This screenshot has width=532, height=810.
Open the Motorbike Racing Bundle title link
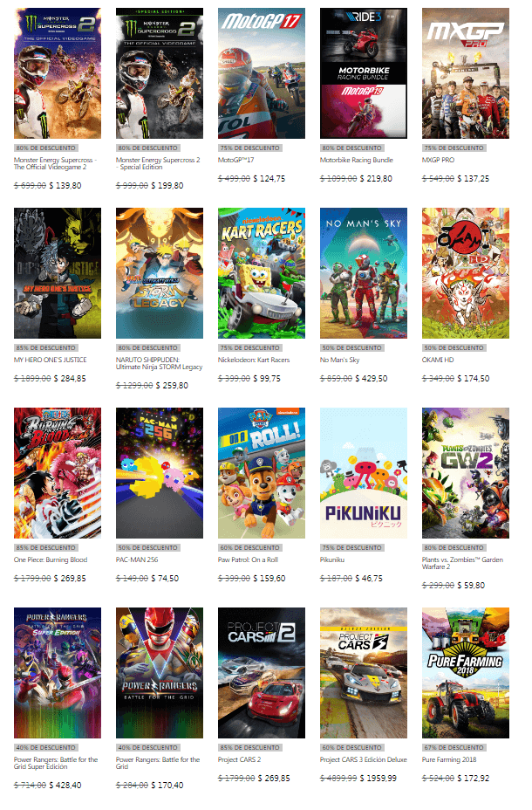coord(356,160)
